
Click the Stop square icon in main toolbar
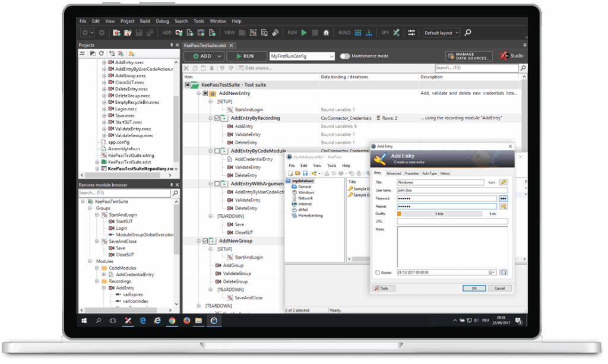(315, 33)
